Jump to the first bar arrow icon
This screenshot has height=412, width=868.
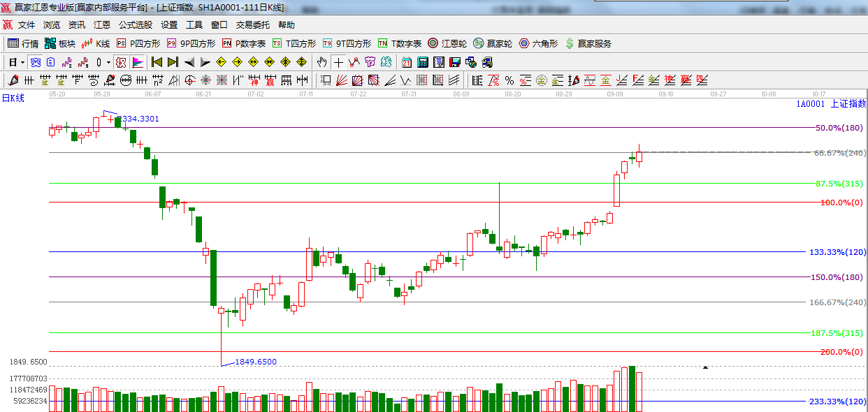point(157,62)
